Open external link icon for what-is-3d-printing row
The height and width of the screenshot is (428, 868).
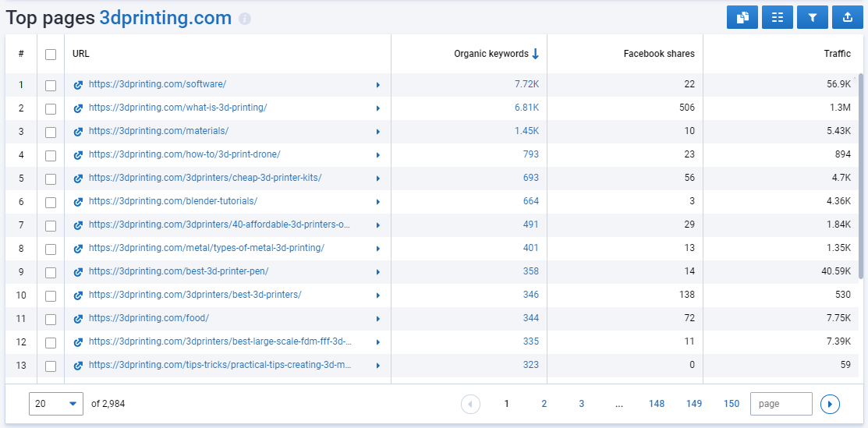pyautogui.click(x=78, y=108)
